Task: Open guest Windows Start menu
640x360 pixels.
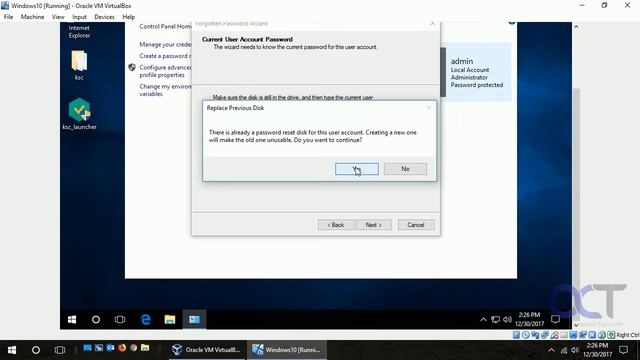Action: pos(72,319)
